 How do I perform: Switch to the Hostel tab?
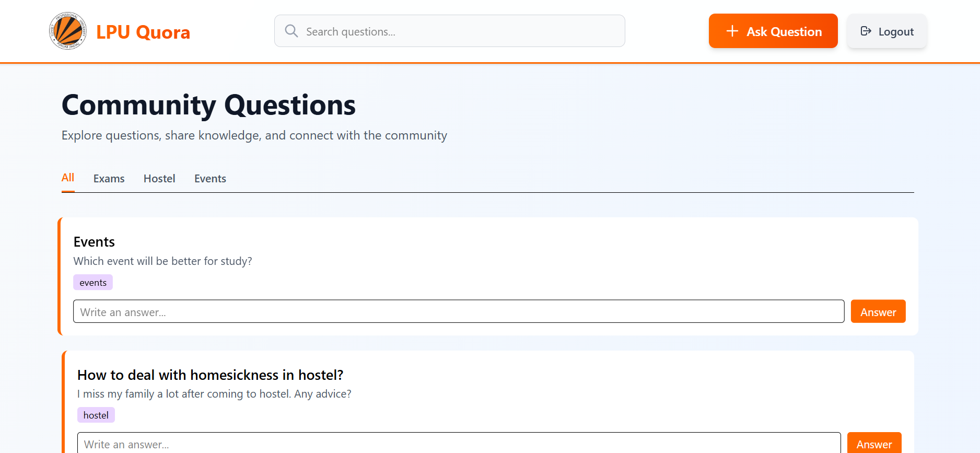tap(159, 178)
